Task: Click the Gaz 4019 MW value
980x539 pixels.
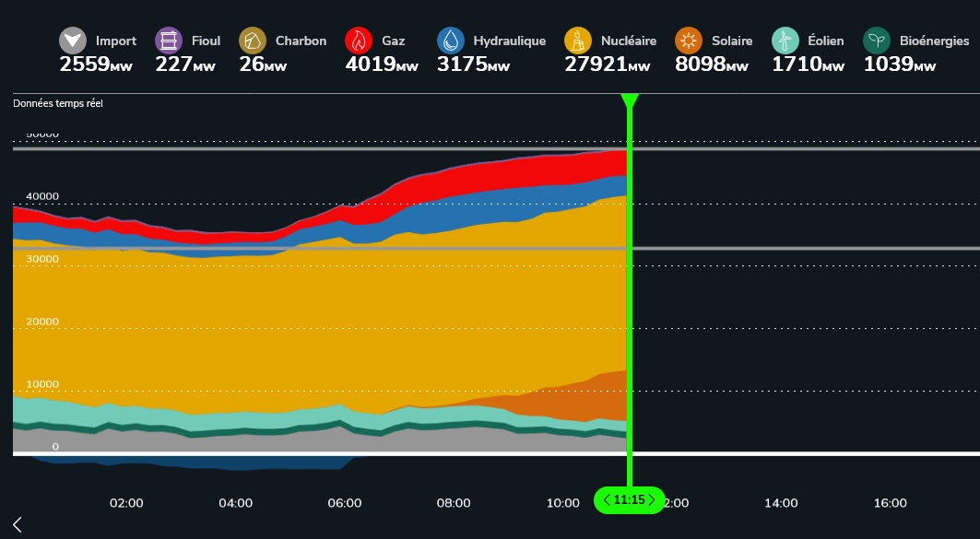Action: coord(382,64)
